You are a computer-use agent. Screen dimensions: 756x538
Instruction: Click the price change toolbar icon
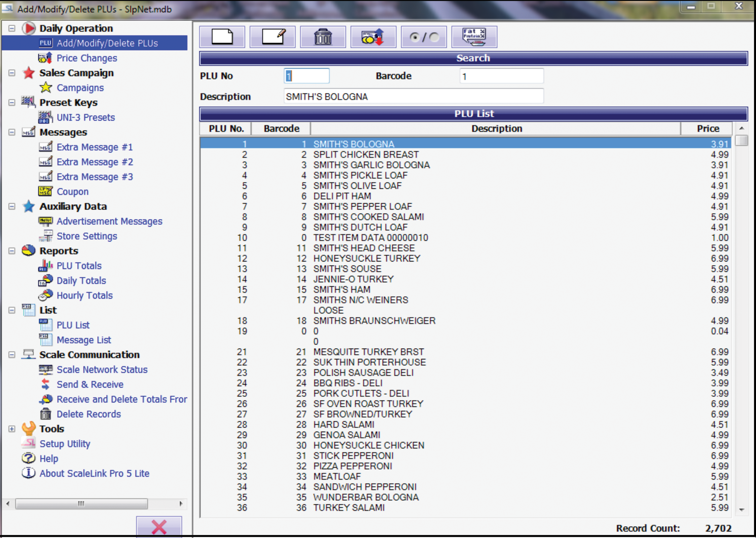pos(373,37)
